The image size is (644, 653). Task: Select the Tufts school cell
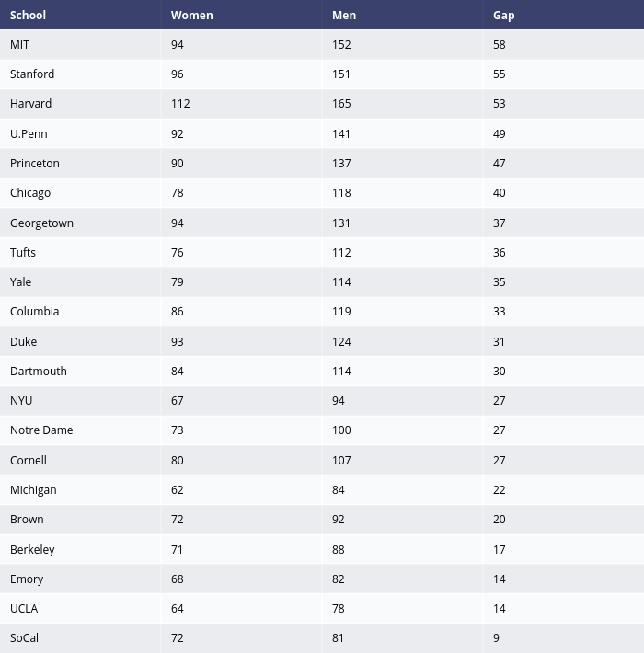pos(23,252)
